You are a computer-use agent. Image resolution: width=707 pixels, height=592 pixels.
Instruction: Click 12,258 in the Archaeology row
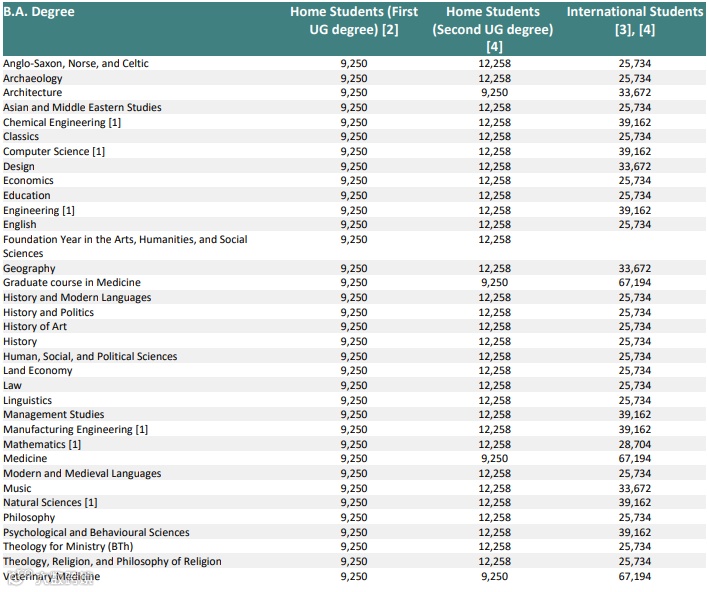(495, 78)
